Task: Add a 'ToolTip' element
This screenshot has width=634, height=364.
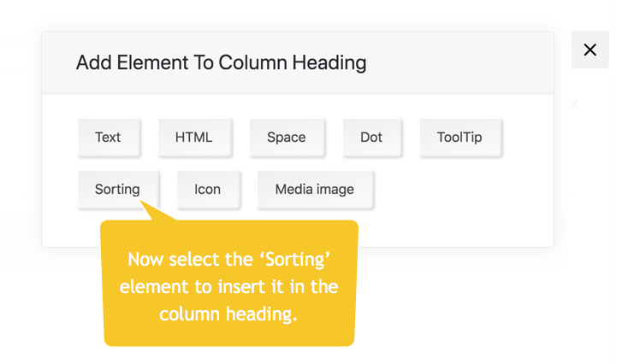Action: pyautogui.click(x=459, y=137)
